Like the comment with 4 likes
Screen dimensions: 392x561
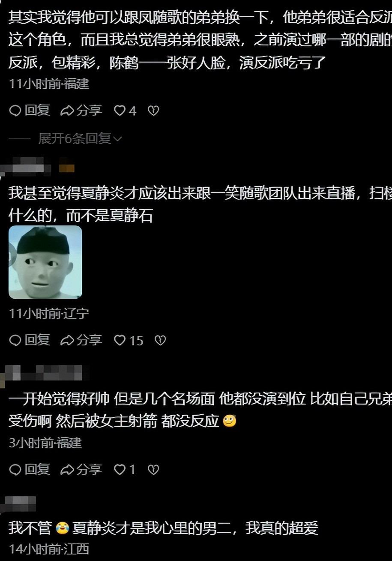(125, 111)
